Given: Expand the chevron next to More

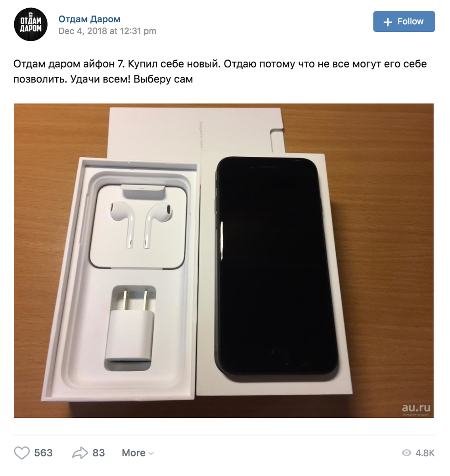Looking at the screenshot, I should [151, 453].
